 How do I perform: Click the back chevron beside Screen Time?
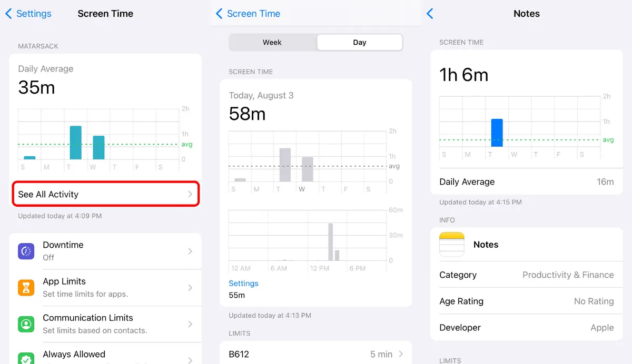click(220, 14)
